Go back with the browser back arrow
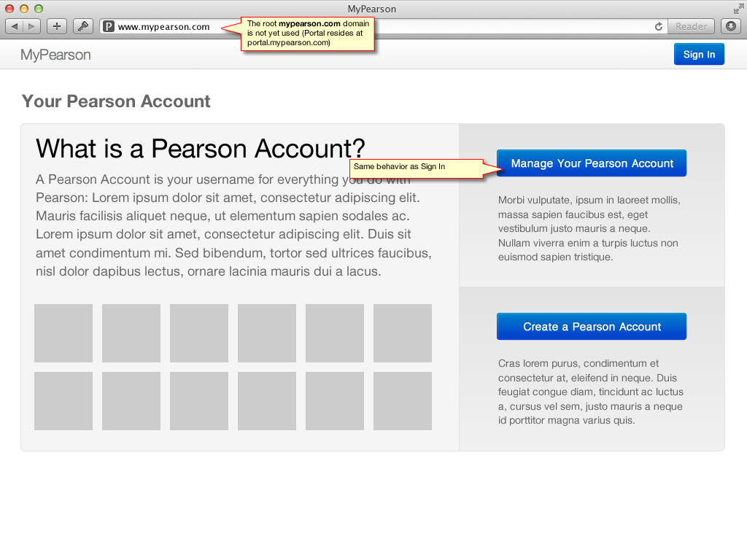The image size is (747, 560). (15, 26)
